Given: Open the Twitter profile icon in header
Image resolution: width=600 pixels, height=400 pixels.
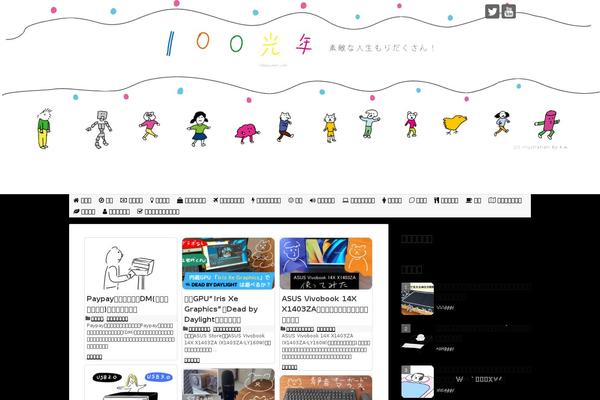Looking at the screenshot, I should click(x=492, y=11).
